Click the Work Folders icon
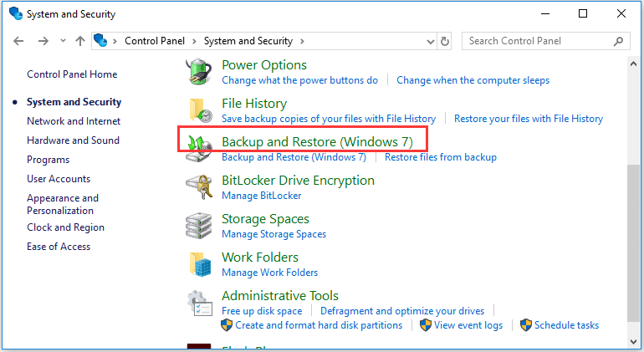This screenshot has width=644, height=352. click(x=198, y=263)
